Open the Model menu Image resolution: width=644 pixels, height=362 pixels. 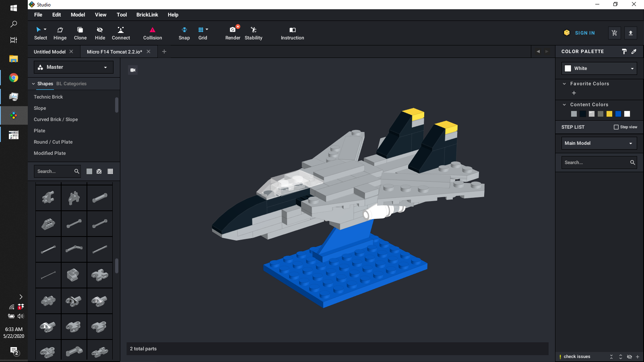[78, 15]
